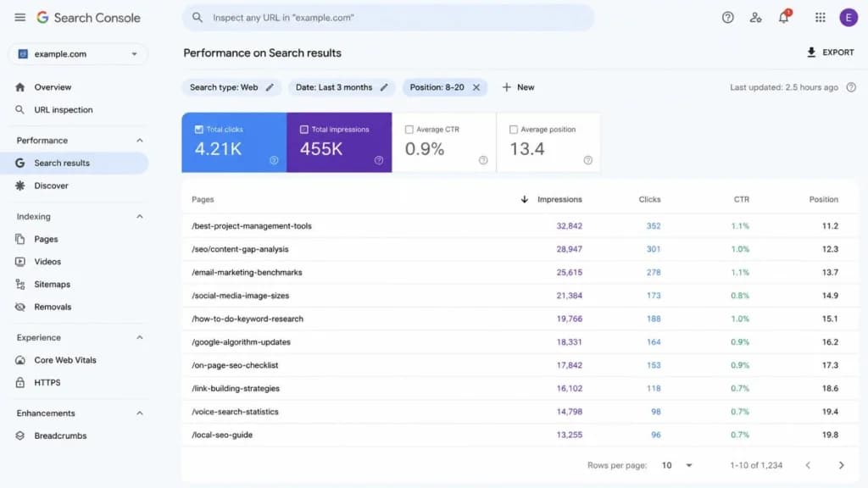Click the Search type: Web filter chip
The width and height of the screenshot is (868, 488).
pos(231,87)
